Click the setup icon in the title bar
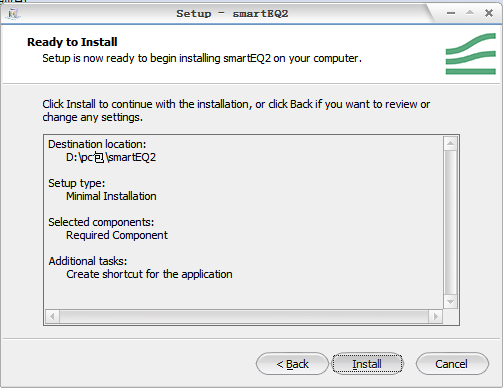503x388 pixels. point(13,14)
